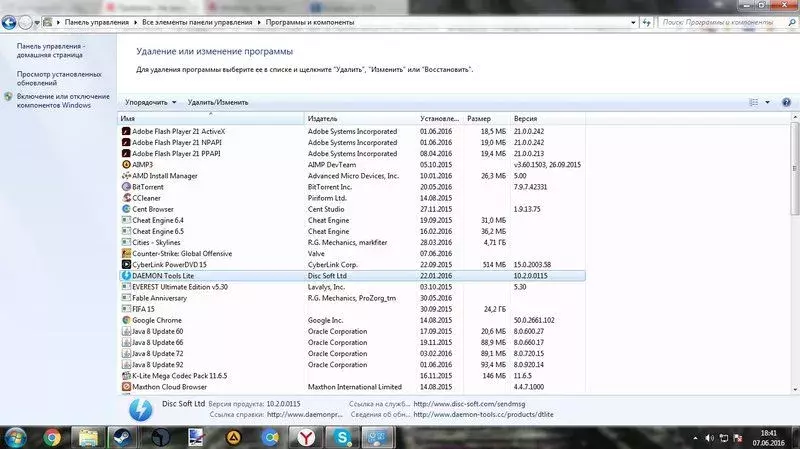This screenshot has height=449, width=800.
Task: Select the Cities - Skylines row
Action: (x=352, y=242)
